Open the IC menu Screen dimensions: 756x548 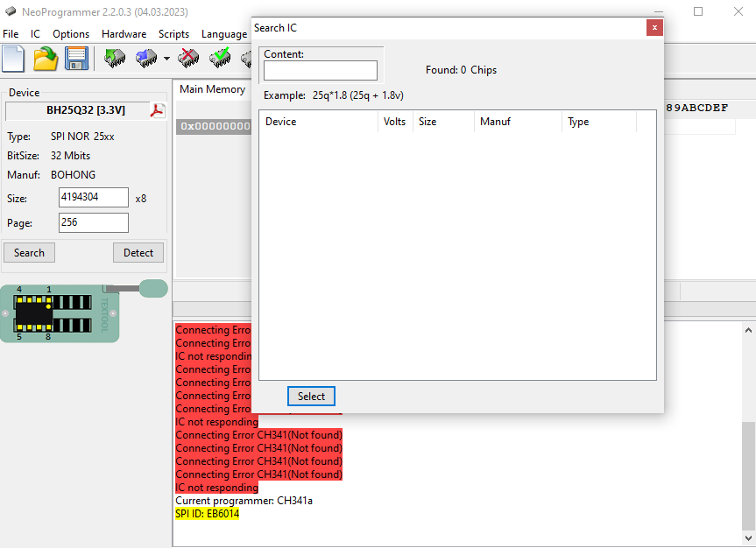(35, 34)
